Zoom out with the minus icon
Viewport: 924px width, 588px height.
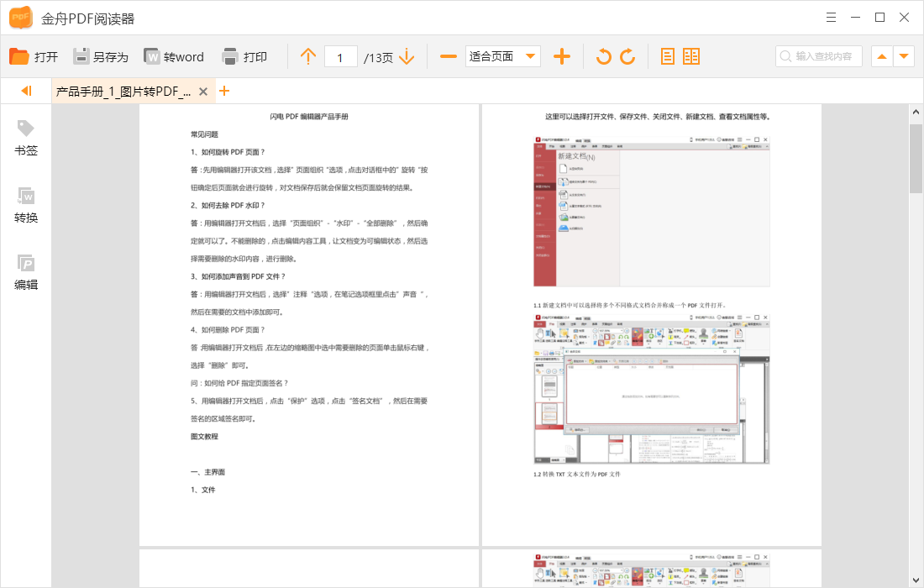(449, 56)
